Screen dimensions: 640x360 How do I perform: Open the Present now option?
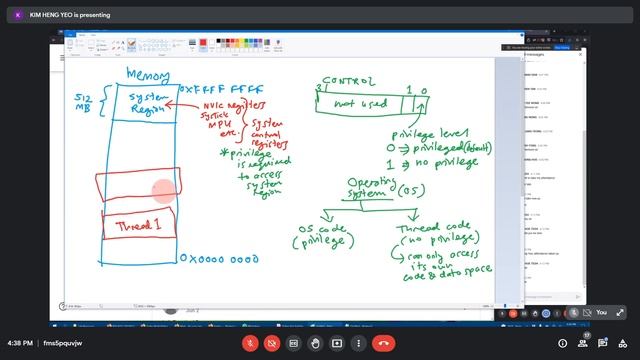click(x=337, y=343)
